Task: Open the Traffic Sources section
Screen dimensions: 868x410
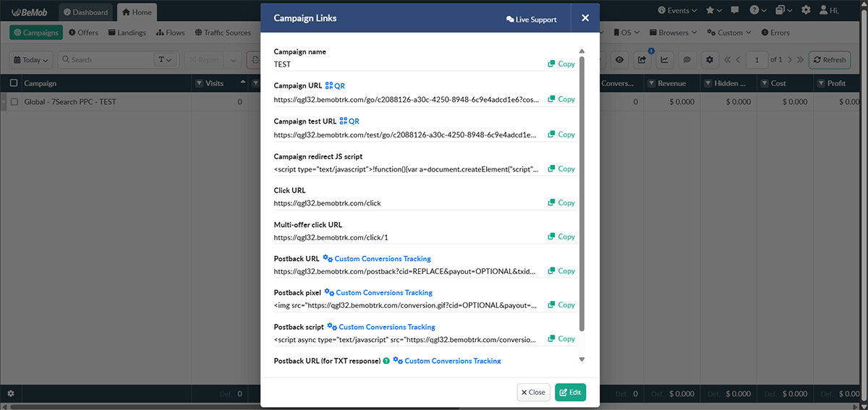Action: [222, 33]
